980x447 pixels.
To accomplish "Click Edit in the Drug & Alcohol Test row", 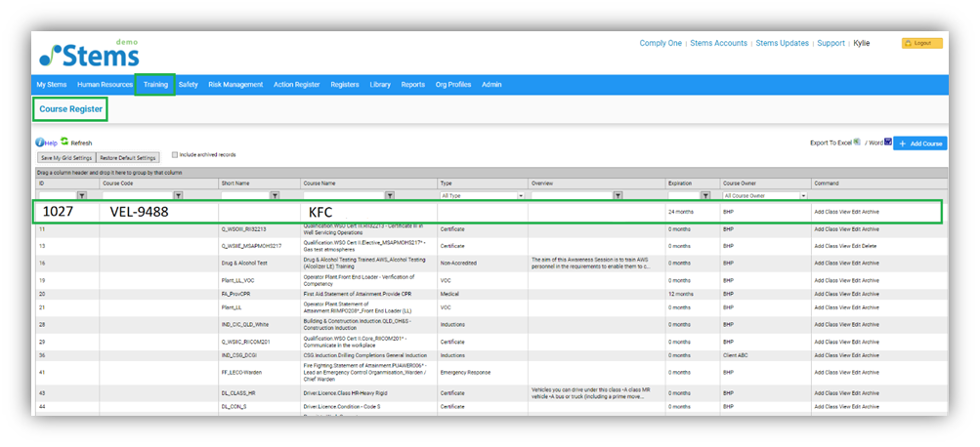I will coord(856,264).
